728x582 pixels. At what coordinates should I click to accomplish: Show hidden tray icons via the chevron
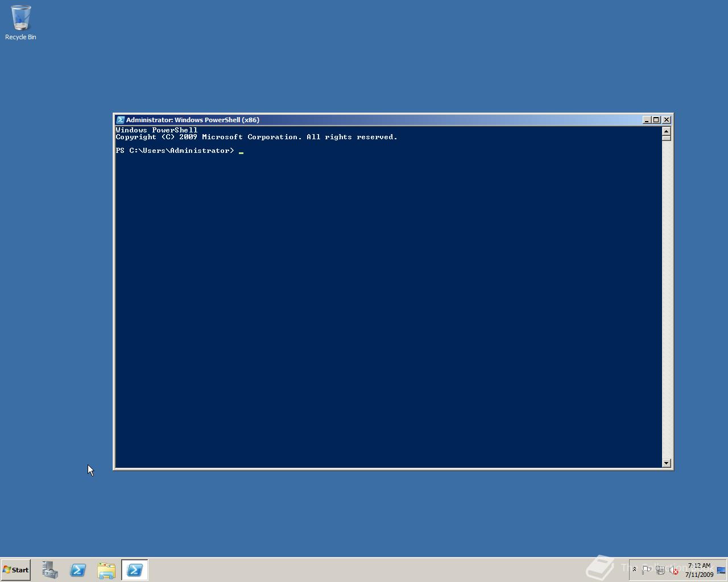coord(634,569)
